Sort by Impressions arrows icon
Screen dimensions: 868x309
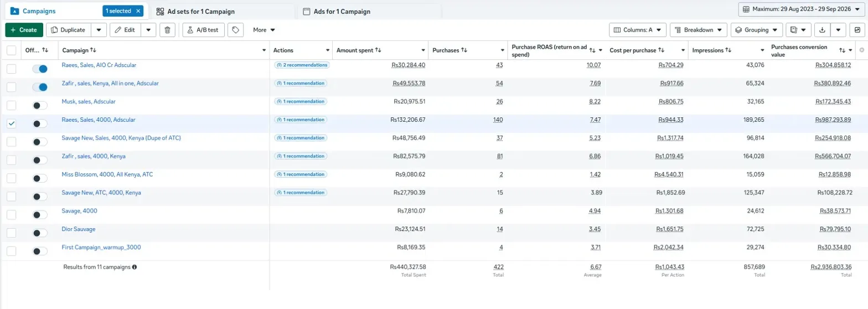[x=728, y=50]
